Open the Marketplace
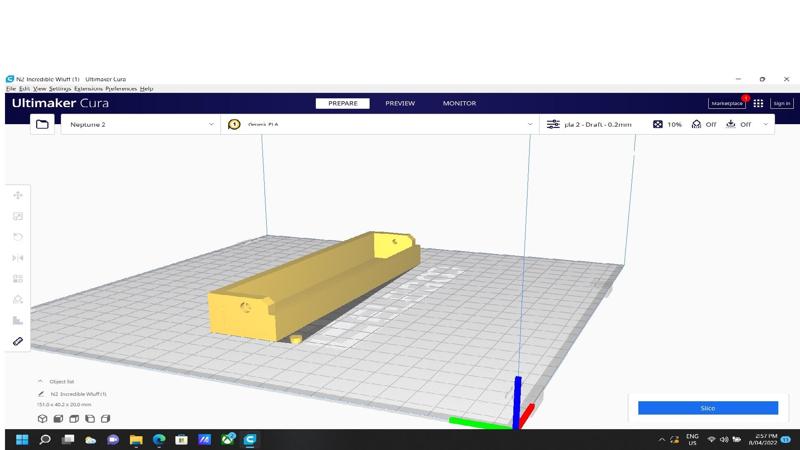This screenshot has height=450, width=800. tap(727, 103)
